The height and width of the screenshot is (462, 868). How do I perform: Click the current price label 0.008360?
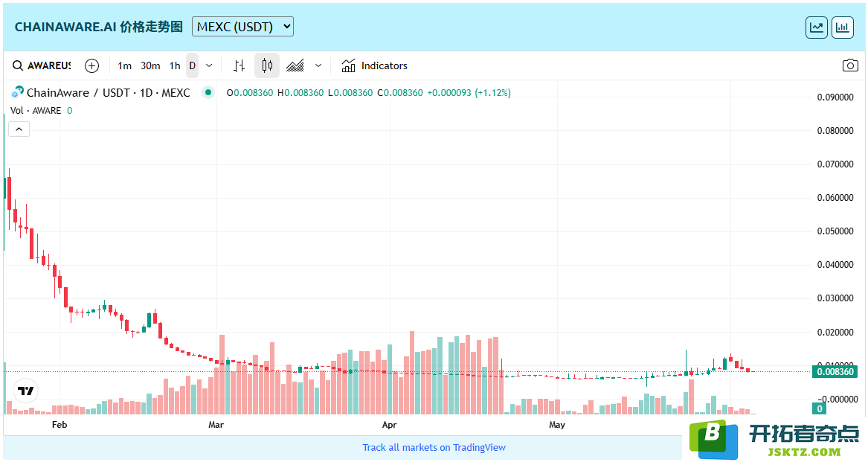pyautogui.click(x=835, y=372)
